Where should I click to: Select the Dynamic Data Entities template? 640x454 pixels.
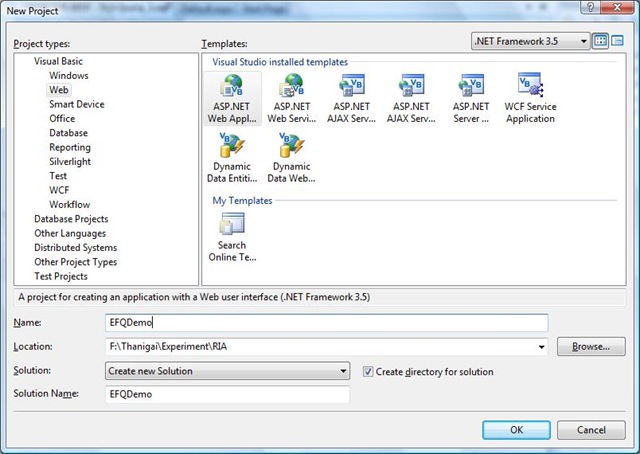(x=232, y=158)
